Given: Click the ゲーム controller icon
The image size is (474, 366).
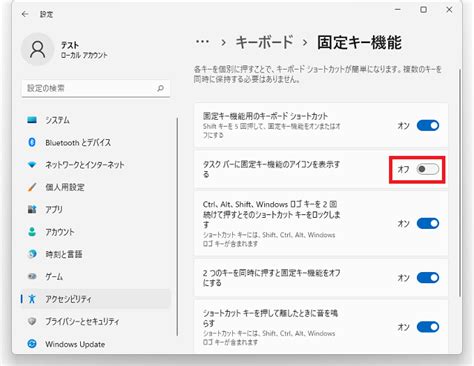Looking at the screenshot, I should (x=32, y=276).
